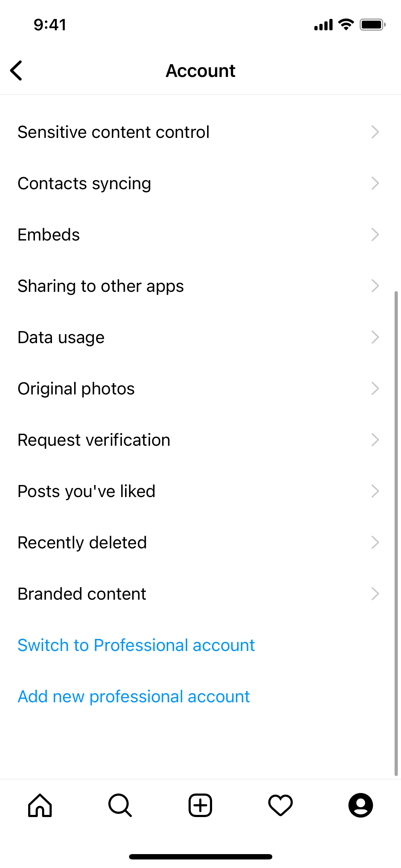Viewport: 401px width, 868px height.
Task: Tap the back arrow icon
Action: tap(16, 71)
